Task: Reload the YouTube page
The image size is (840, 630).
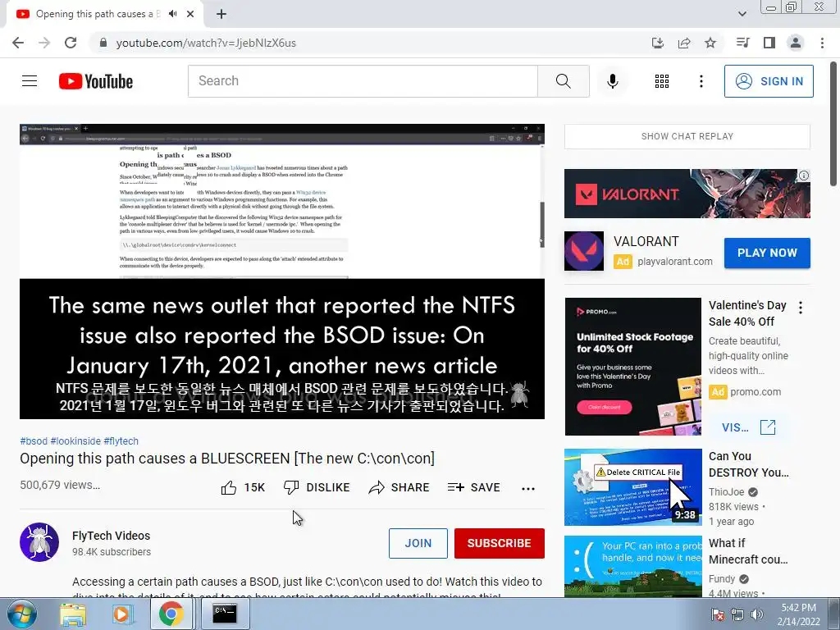Action: (71, 43)
